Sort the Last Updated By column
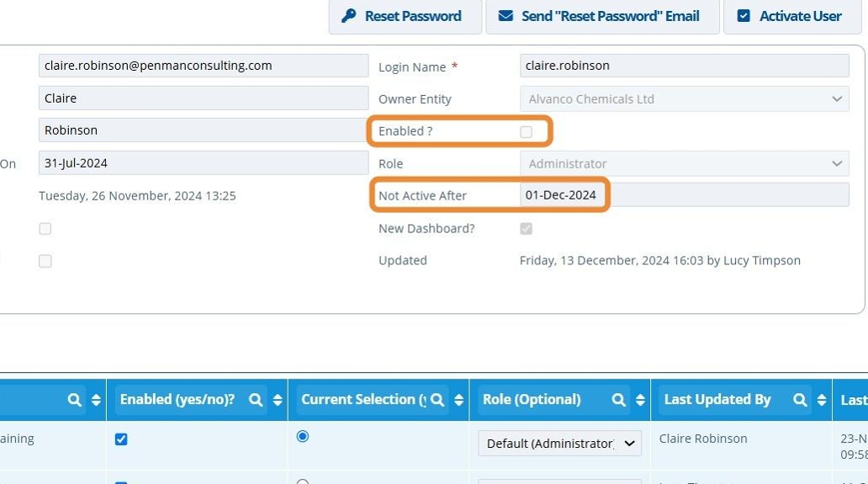868x484 pixels. (822, 401)
